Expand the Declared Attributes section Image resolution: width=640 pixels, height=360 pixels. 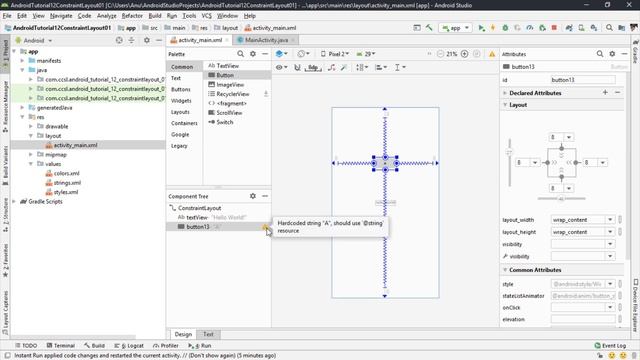coord(505,93)
